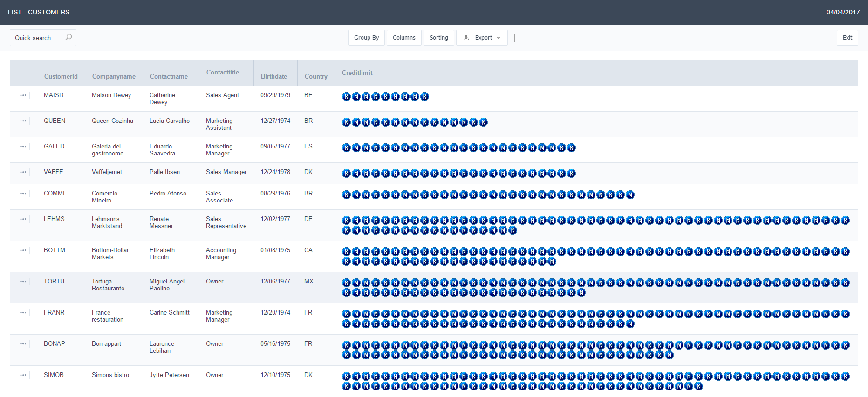
Task: Open the Columns selector
Action: pyautogui.click(x=404, y=38)
